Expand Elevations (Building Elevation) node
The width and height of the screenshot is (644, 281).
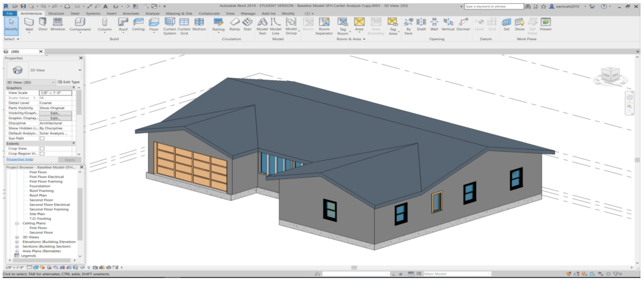click(x=17, y=242)
